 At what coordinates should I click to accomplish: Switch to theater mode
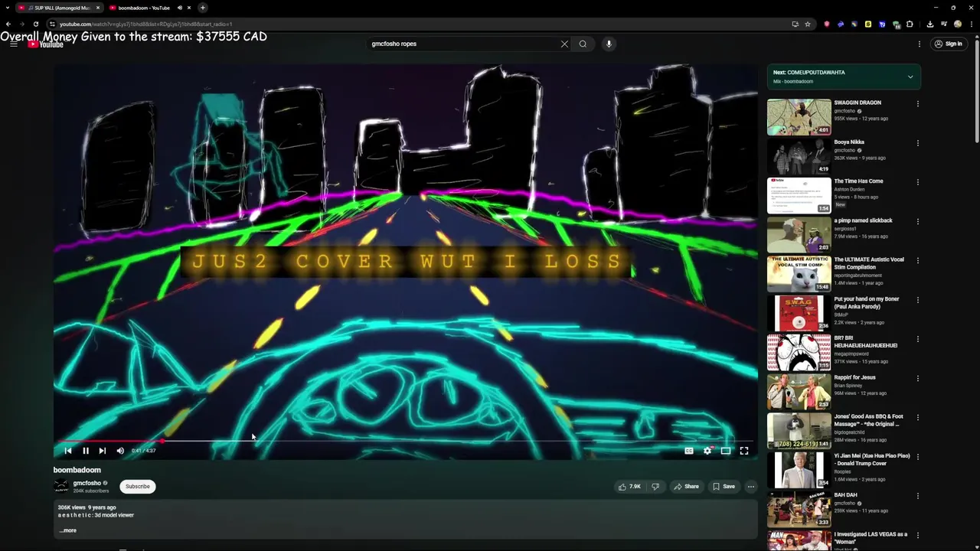726,451
